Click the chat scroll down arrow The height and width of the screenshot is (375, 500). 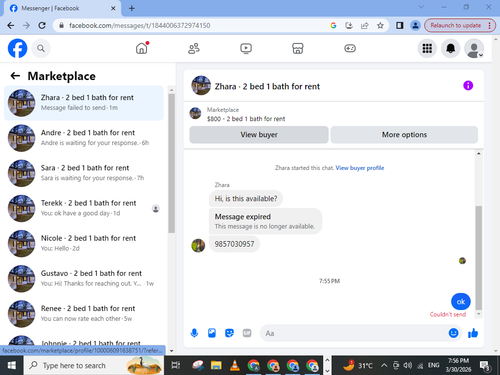coord(479,314)
